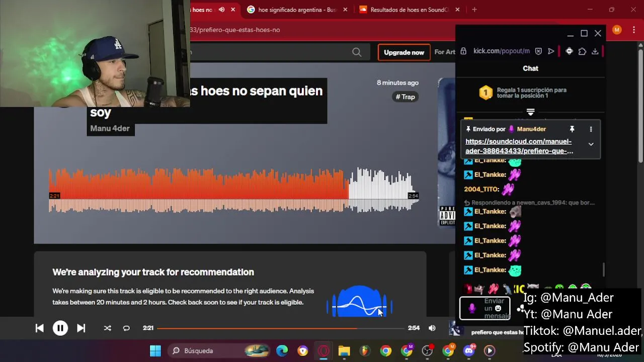Open Opera browser from the taskbar
This screenshot has width=644, height=362.
tap(324, 350)
